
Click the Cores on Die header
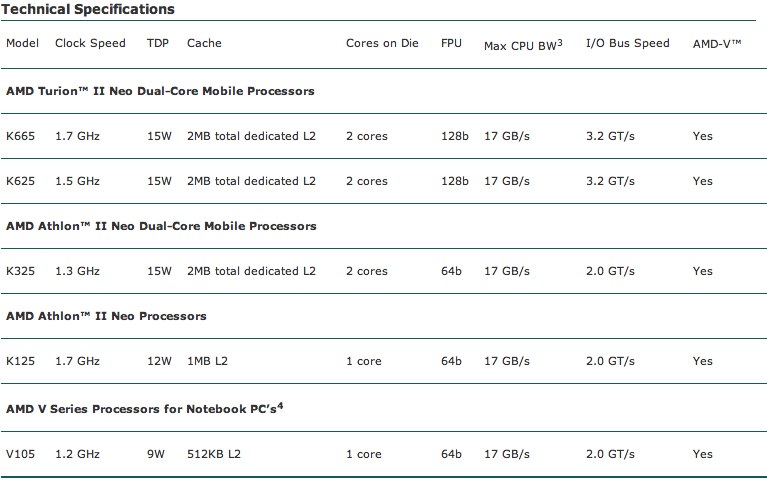[378, 44]
